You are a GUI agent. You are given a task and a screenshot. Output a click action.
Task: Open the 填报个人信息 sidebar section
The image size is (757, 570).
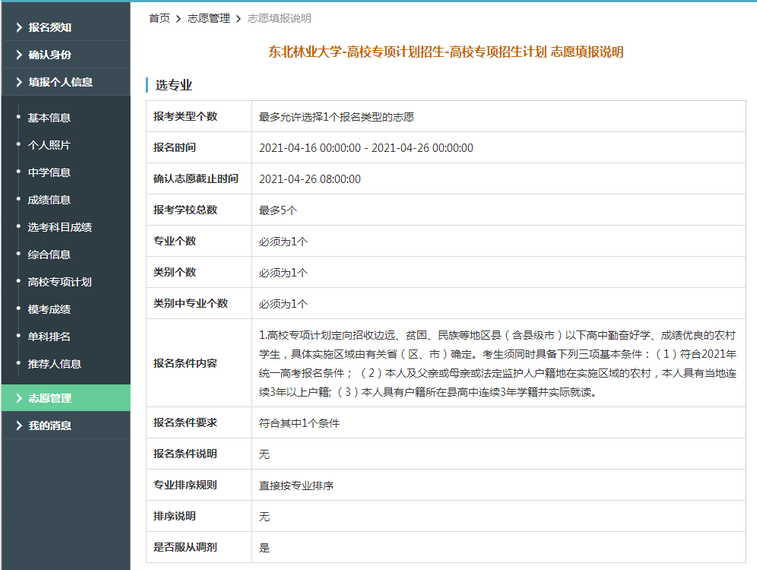tap(66, 82)
